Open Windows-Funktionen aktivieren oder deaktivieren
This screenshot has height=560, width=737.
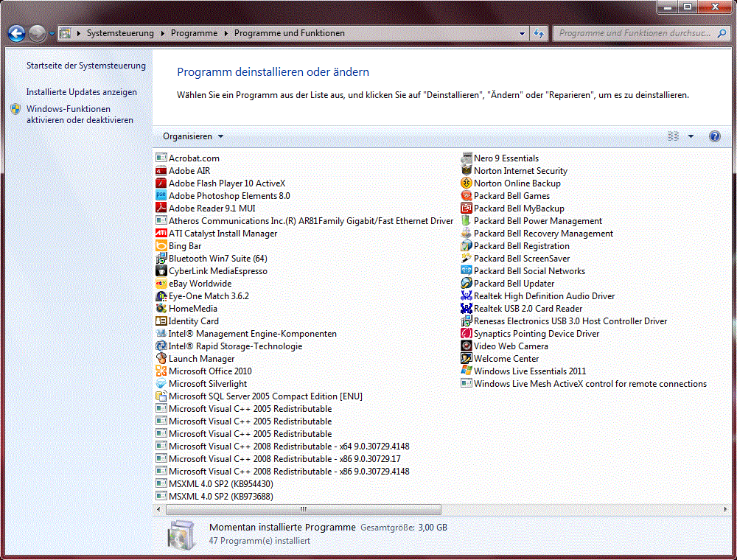pos(80,115)
